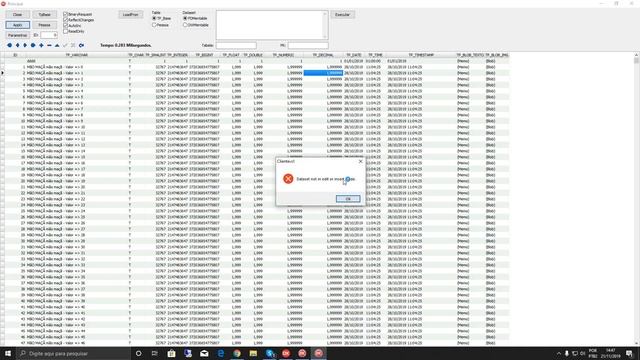640x360 pixels.
Task: Open Cortana circle icon on taskbar
Action: 138,353
